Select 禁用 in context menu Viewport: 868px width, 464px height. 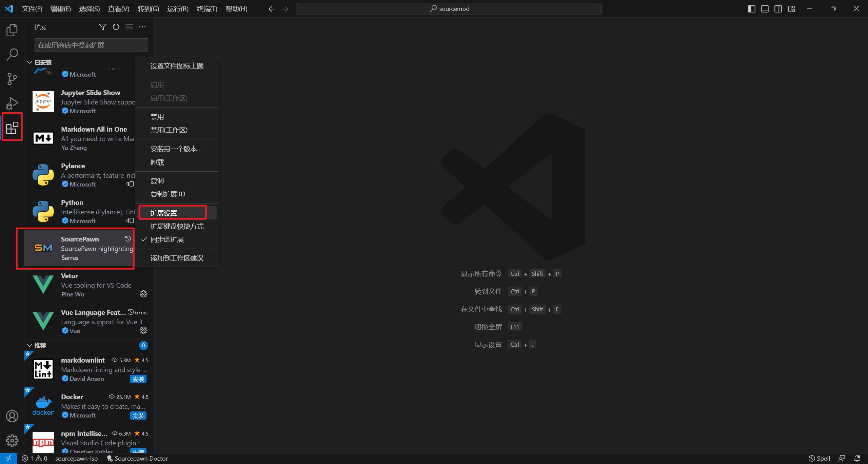[x=177, y=117]
